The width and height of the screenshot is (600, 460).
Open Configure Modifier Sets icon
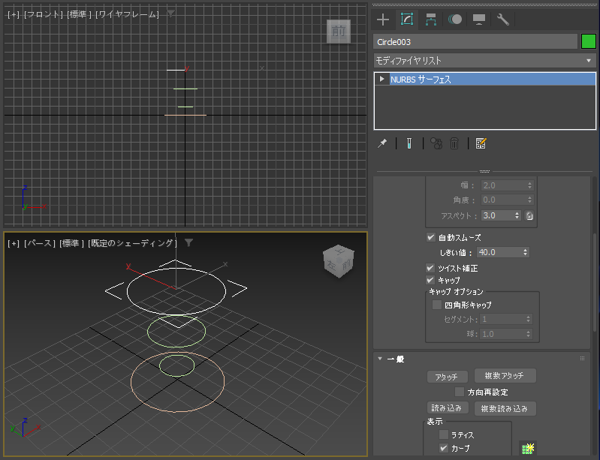pos(481,144)
